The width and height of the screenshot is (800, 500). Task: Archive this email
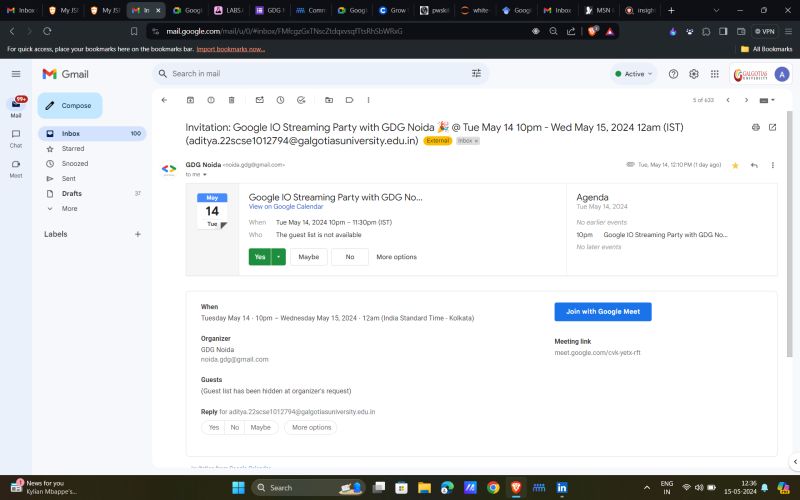tap(190, 100)
